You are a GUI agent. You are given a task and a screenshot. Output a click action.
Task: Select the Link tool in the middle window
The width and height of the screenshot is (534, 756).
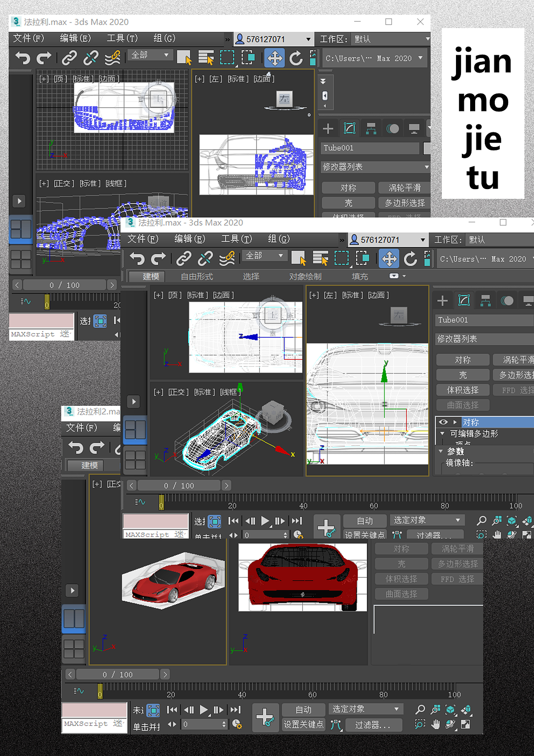click(x=184, y=259)
